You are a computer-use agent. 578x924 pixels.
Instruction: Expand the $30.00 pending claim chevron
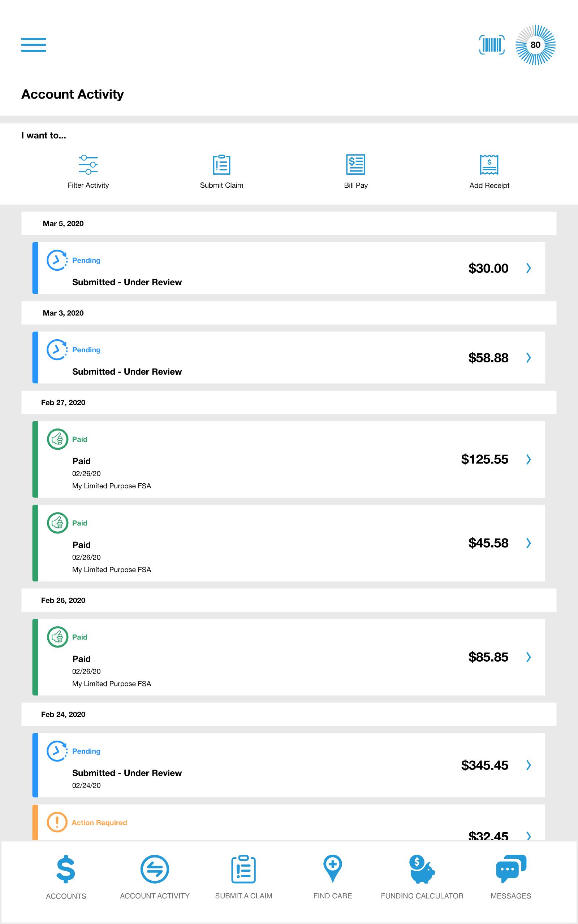(528, 268)
